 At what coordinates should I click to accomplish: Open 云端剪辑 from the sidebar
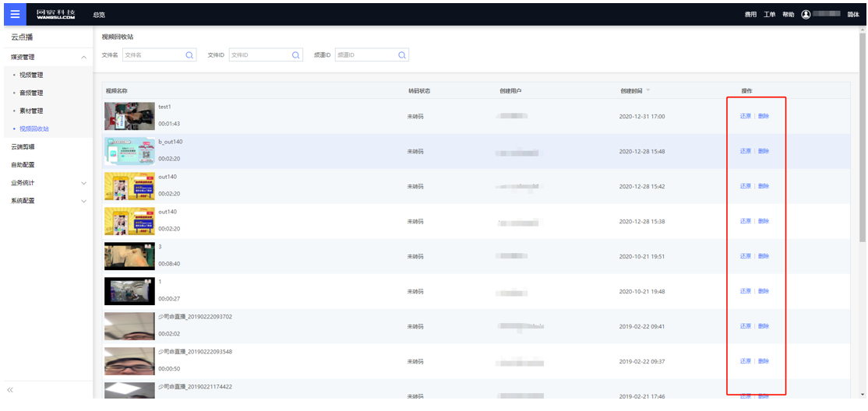[23, 146]
